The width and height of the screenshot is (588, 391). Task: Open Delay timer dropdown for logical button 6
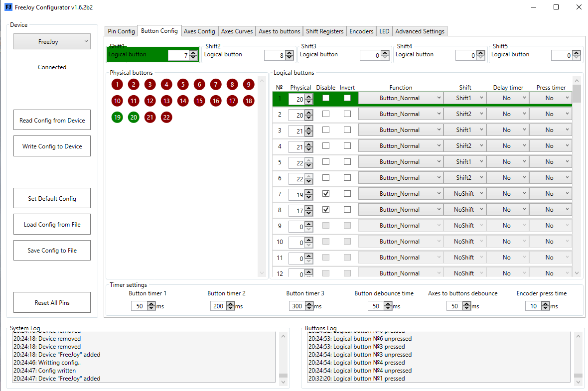[x=508, y=178]
